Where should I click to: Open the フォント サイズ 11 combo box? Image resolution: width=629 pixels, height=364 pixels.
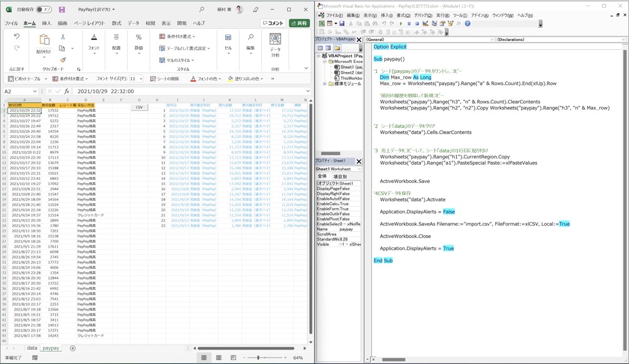[x=136, y=79]
